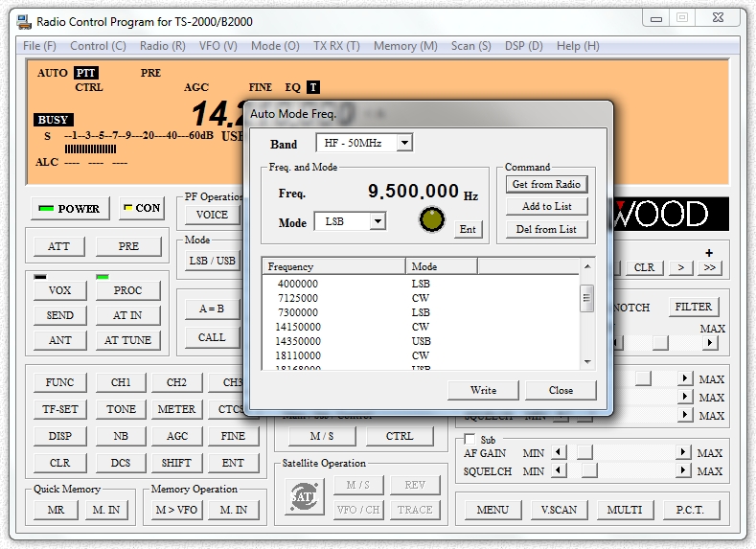The height and width of the screenshot is (549, 756).
Task: Click Sub AF GAIN decrease arrow
Action: (x=559, y=452)
